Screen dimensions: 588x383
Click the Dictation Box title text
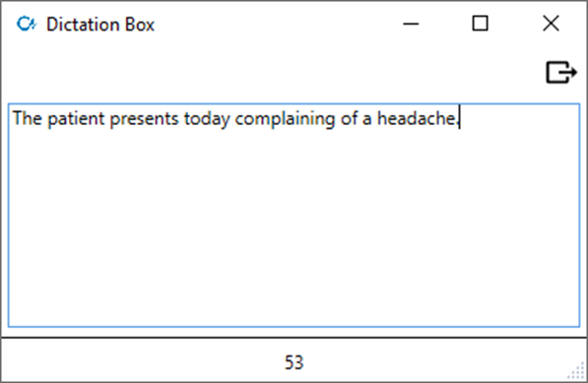(x=100, y=25)
